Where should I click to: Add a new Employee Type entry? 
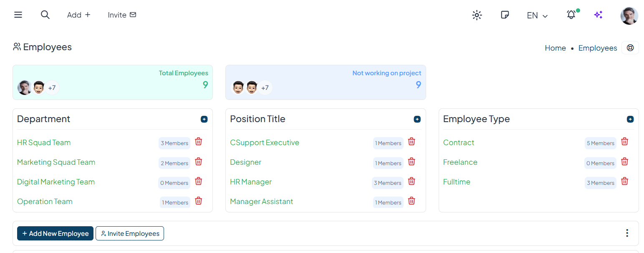coord(630,119)
